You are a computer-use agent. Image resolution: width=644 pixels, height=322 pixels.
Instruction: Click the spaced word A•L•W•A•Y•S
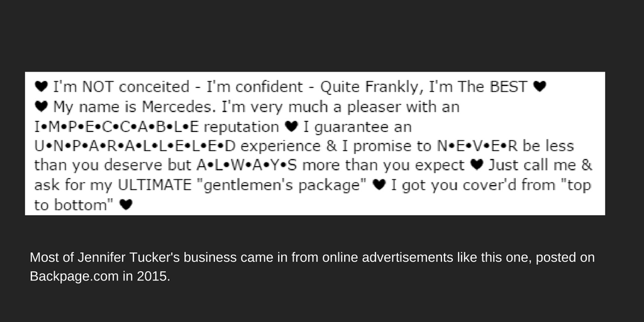point(247,165)
